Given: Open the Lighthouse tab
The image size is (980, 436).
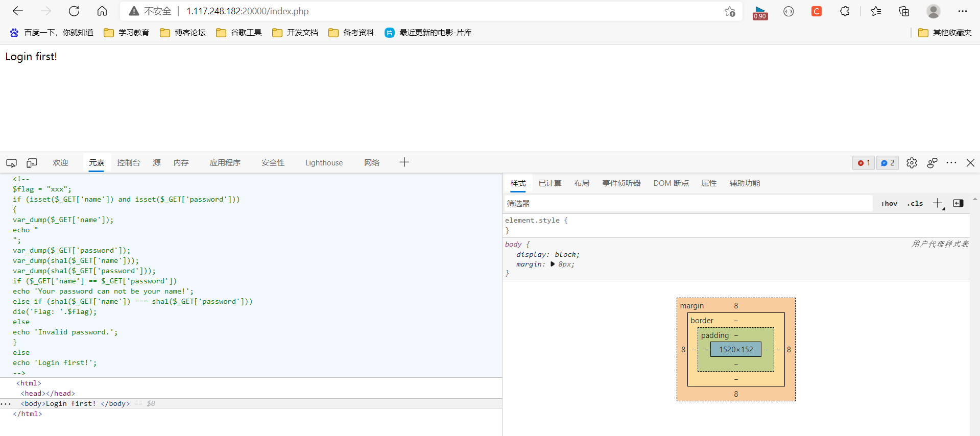Looking at the screenshot, I should coord(324,163).
